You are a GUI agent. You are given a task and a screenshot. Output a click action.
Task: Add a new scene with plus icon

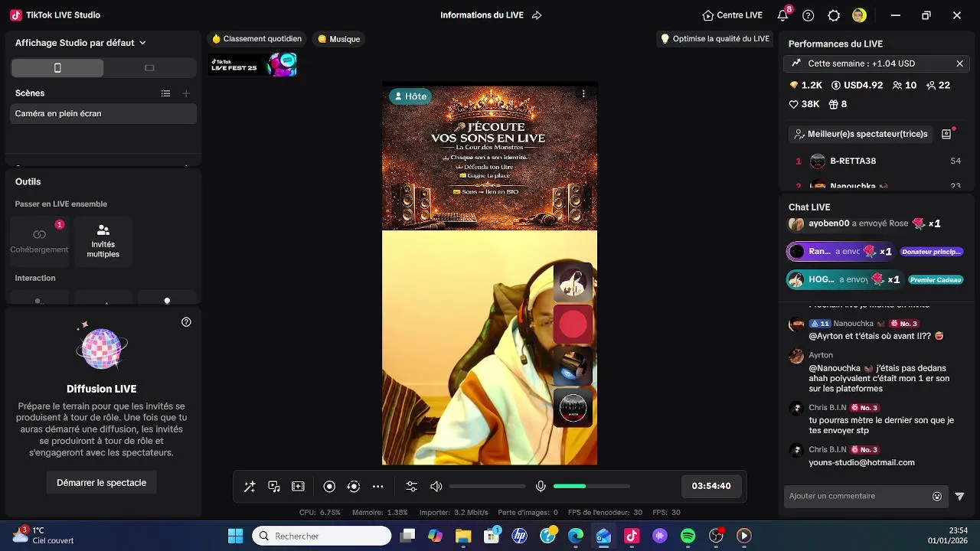[186, 93]
